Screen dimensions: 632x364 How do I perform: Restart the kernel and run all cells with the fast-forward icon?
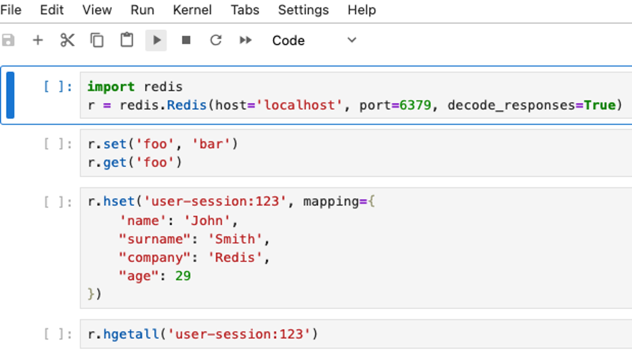coord(246,40)
